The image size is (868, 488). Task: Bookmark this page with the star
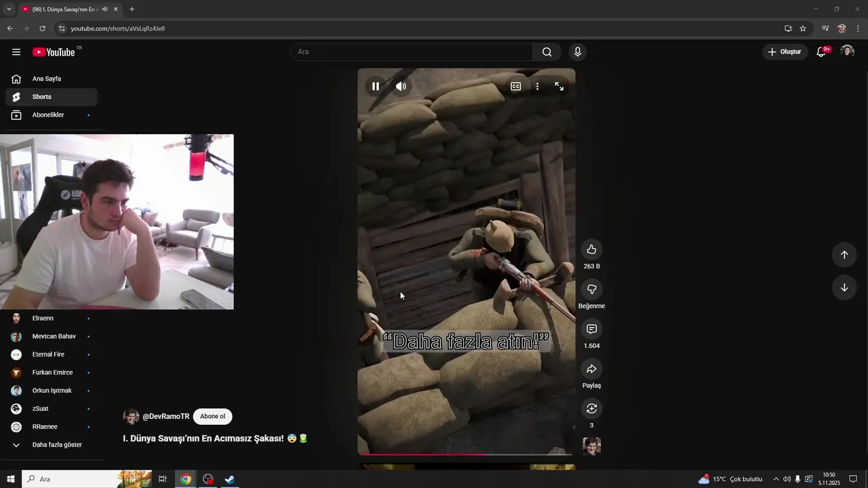[803, 28]
